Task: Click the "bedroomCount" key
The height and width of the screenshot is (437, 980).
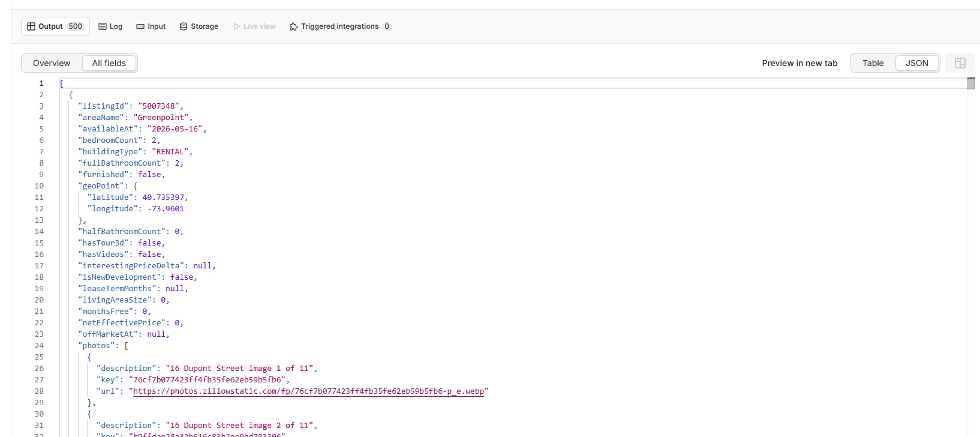Action: 110,140
